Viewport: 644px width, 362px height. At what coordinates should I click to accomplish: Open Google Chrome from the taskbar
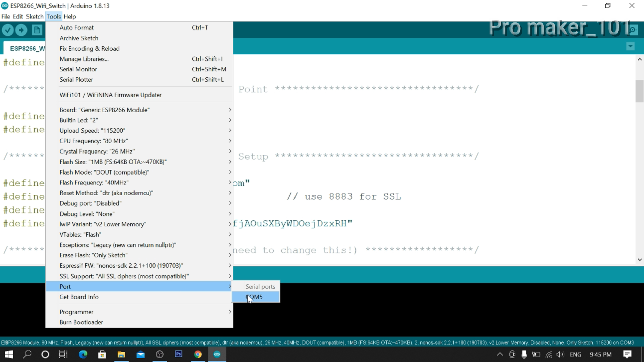198,354
